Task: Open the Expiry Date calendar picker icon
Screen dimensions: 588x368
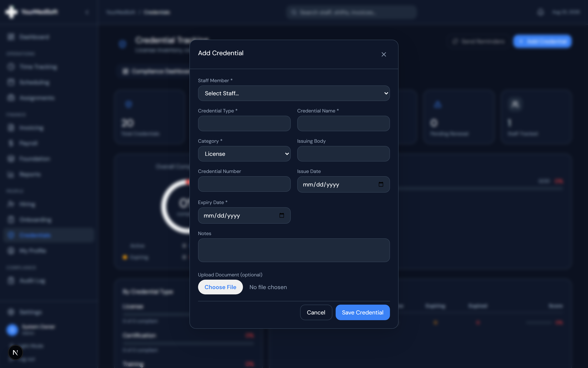Action: [282, 215]
